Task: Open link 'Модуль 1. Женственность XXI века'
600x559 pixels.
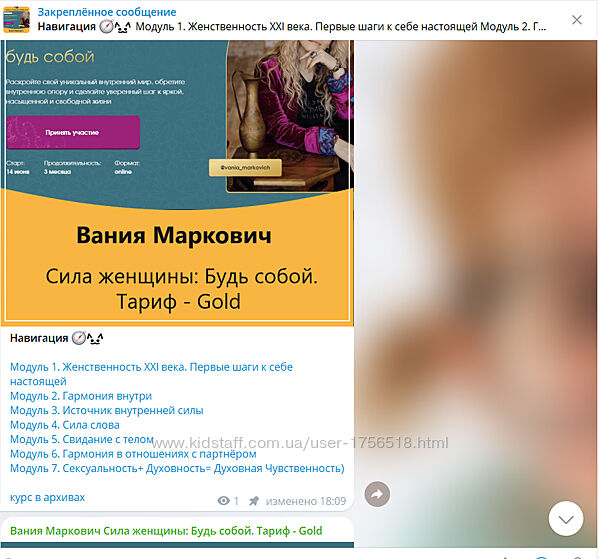Action: (150, 367)
